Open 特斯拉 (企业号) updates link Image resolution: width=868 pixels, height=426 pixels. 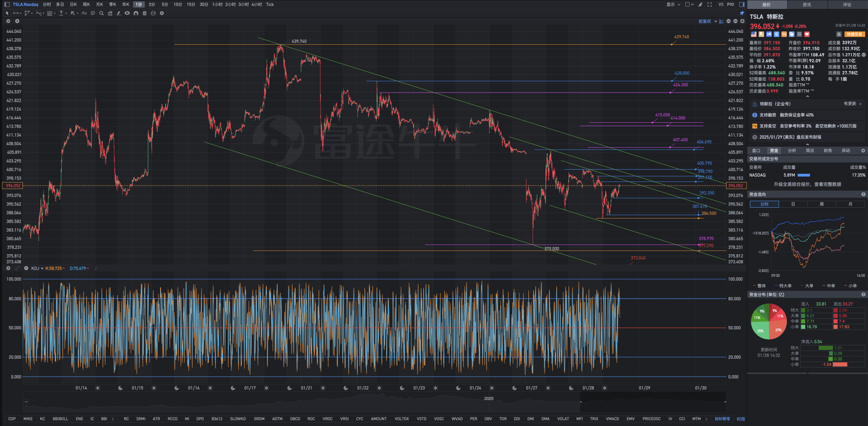coord(808,104)
